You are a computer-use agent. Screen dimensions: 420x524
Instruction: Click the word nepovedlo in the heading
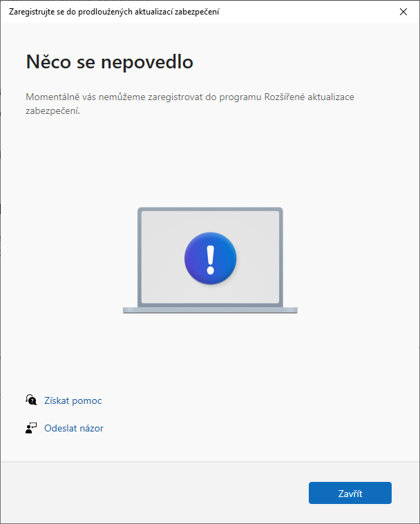[x=147, y=62]
